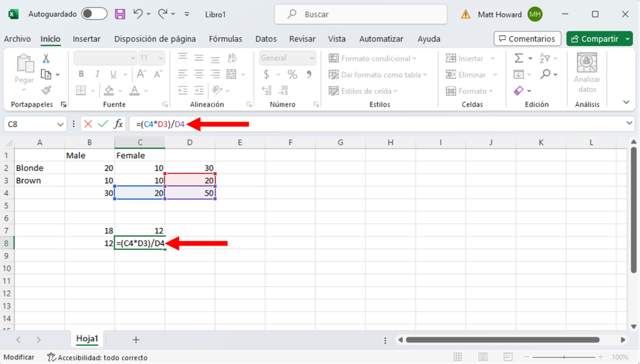
Task: Click in the Buscar search box
Action: [x=360, y=14]
